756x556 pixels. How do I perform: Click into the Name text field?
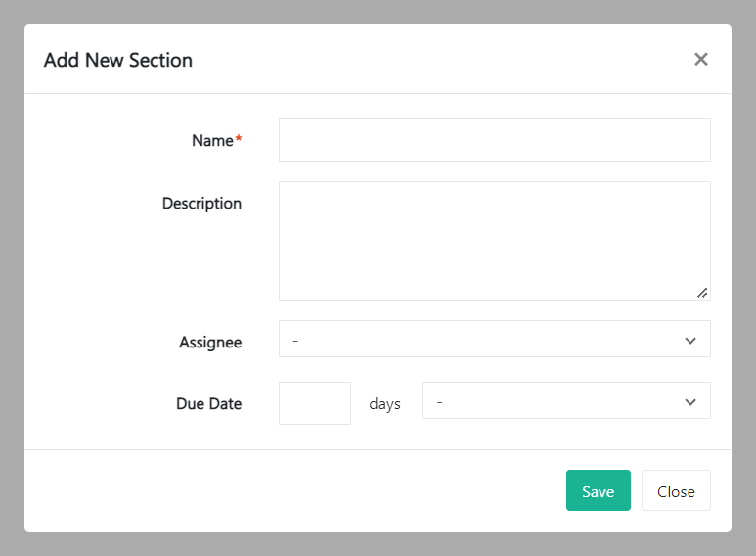[494, 140]
